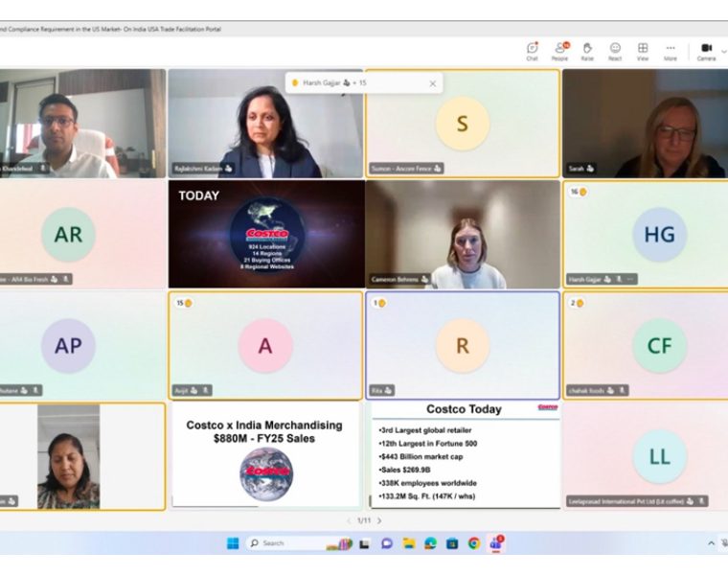Raise your hand in the meeting

pyautogui.click(x=587, y=50)
